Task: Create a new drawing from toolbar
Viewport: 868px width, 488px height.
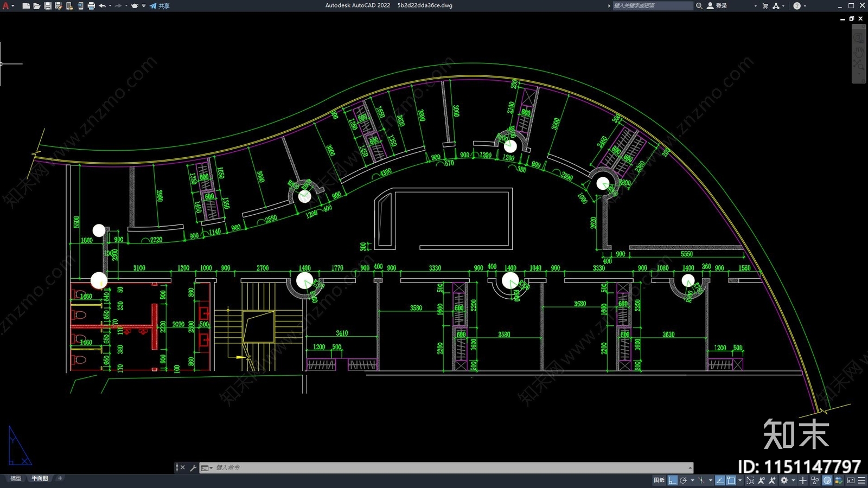Action: click(26, 6)
